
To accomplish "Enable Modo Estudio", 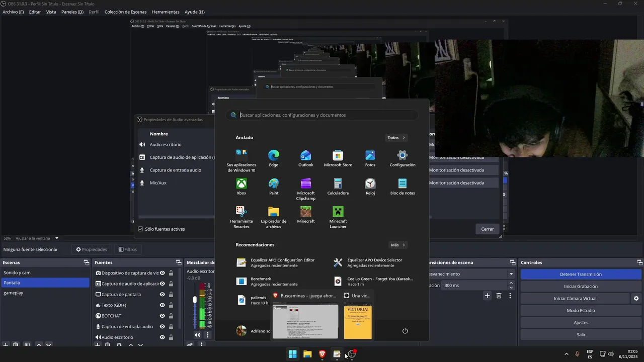I will click(x=581, y=310).
